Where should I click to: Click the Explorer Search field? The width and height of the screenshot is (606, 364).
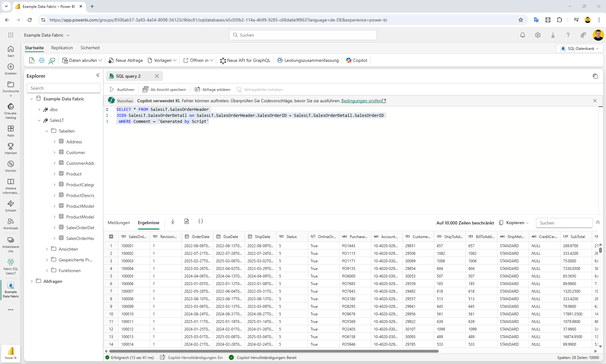63,88
